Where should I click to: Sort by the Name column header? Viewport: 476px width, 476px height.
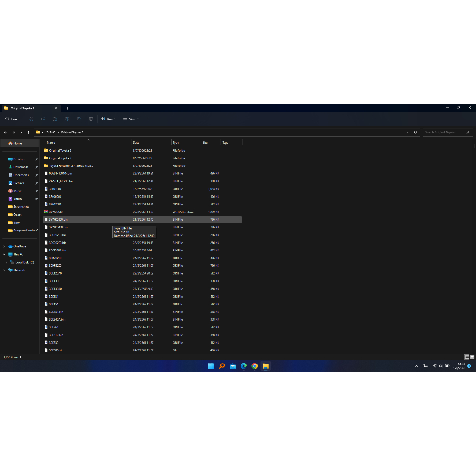tap(51, 142)
